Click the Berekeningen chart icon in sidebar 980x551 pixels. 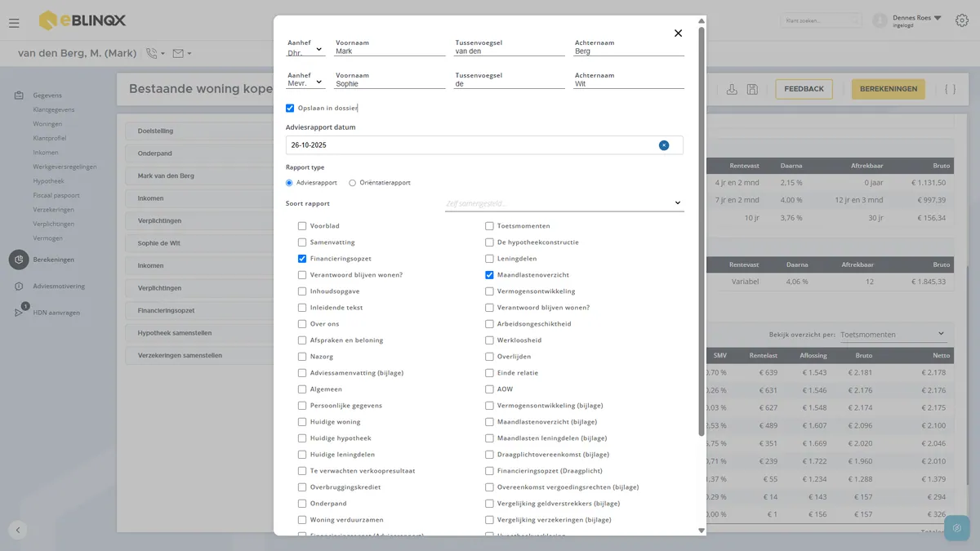click(x=19, y=260)
